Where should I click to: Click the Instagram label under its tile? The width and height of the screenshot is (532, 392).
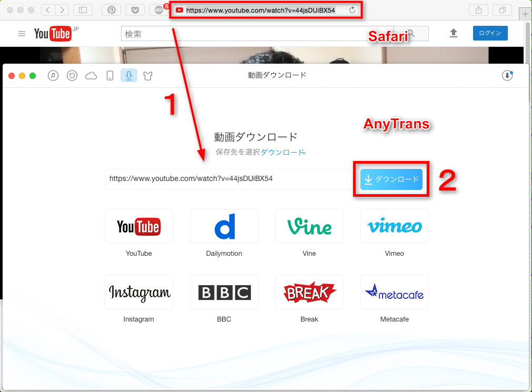(x=139, y=319)
